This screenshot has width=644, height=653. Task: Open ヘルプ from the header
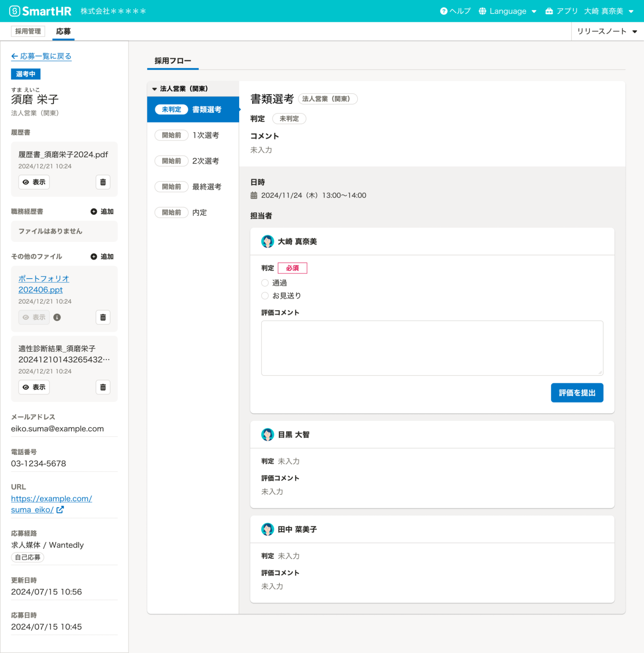tap(455, 11)
